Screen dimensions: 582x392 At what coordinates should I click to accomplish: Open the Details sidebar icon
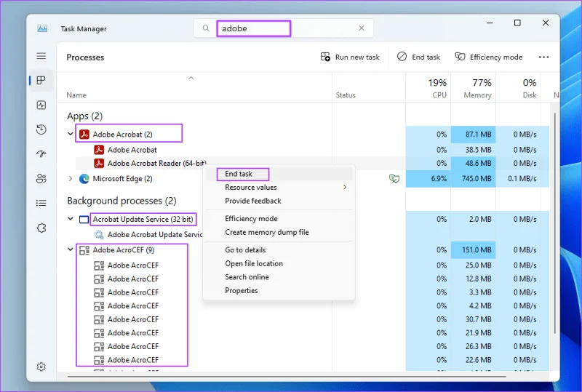pos(41,203)
